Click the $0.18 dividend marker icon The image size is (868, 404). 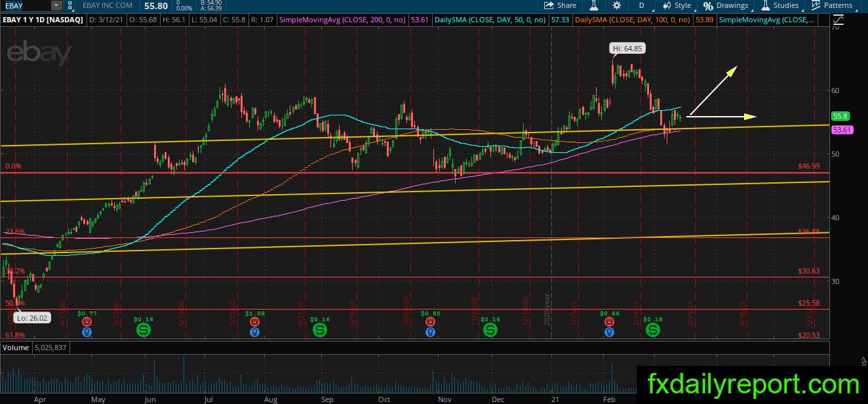[653, 331]
